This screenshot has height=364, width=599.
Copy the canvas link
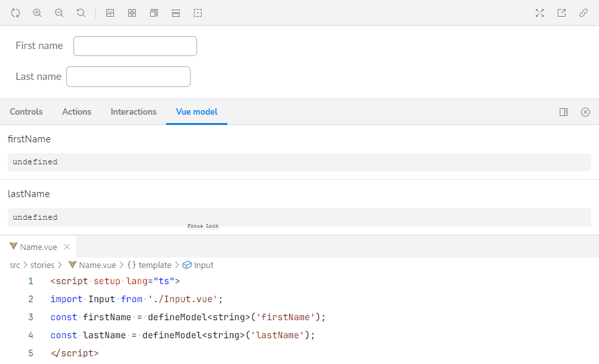(584, 13)
